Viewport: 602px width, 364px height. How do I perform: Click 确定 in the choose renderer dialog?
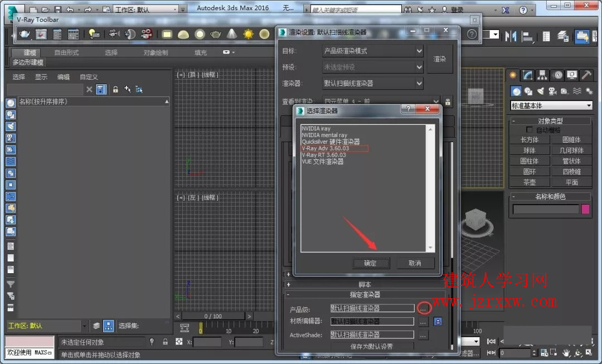point(371,263)
